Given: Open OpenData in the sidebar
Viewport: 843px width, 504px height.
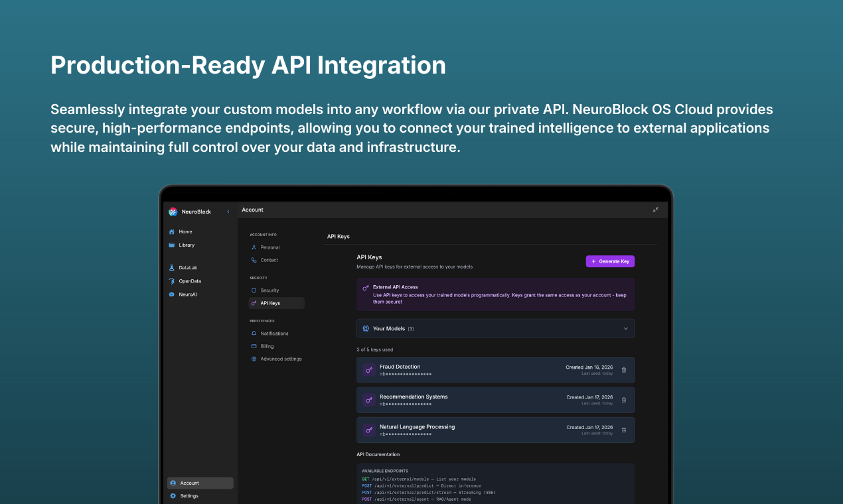Looking at the screenshot, I should [185, 281].
